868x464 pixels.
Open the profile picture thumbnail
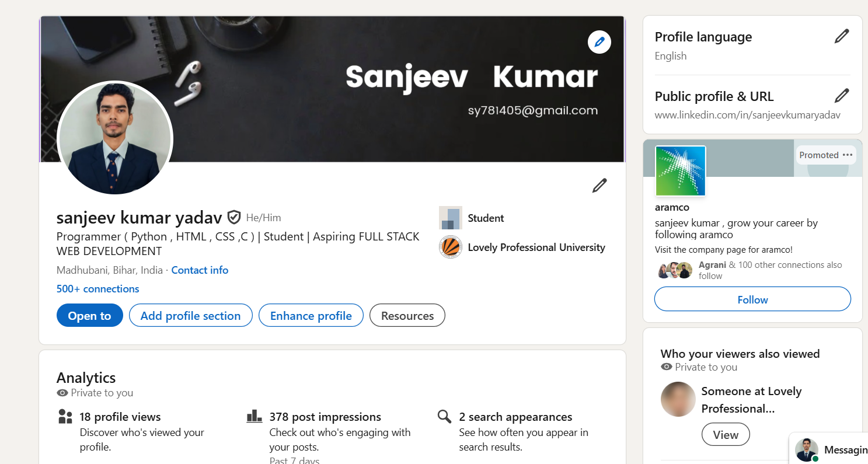pos(114,139)
